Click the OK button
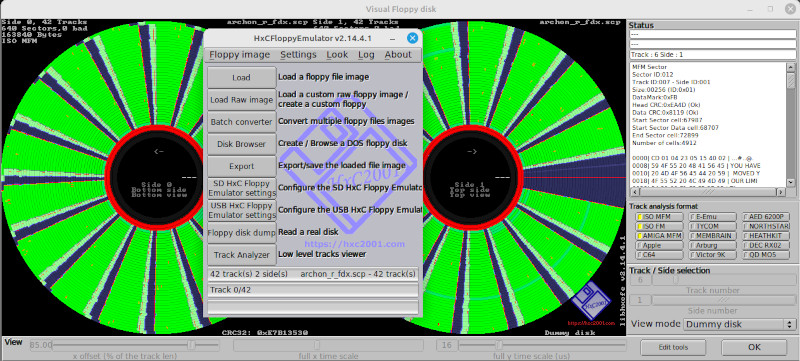This screenshot has width=800, height=361. pos(754,347)
